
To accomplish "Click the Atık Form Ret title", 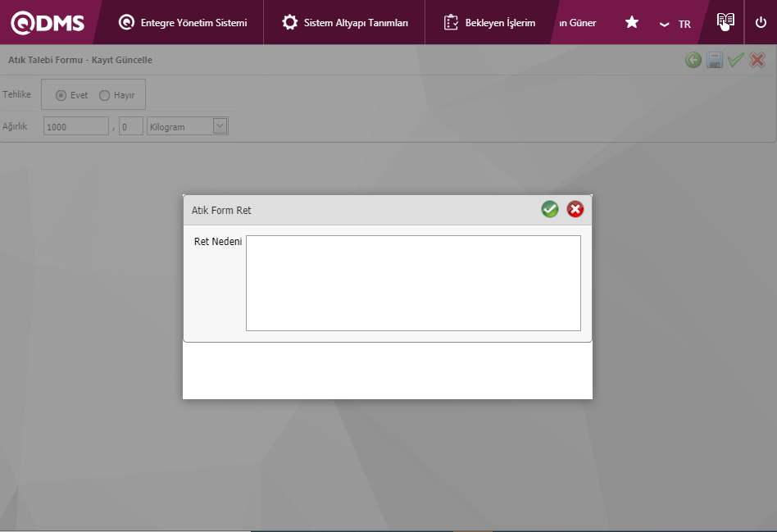I will tap(221, 210).
